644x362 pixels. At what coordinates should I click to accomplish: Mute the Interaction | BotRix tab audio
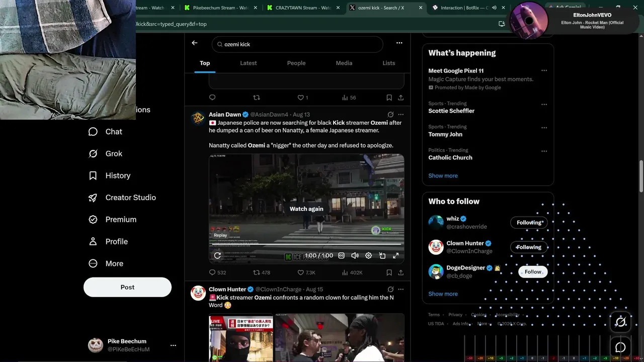coord(495,8)
